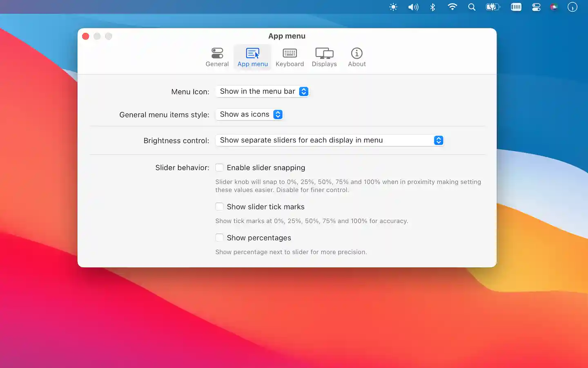Close the App menu preferences window
Image resolution: width=588 pixels, height=368 pixels.
pyautogui.click(x=86, y=36)
